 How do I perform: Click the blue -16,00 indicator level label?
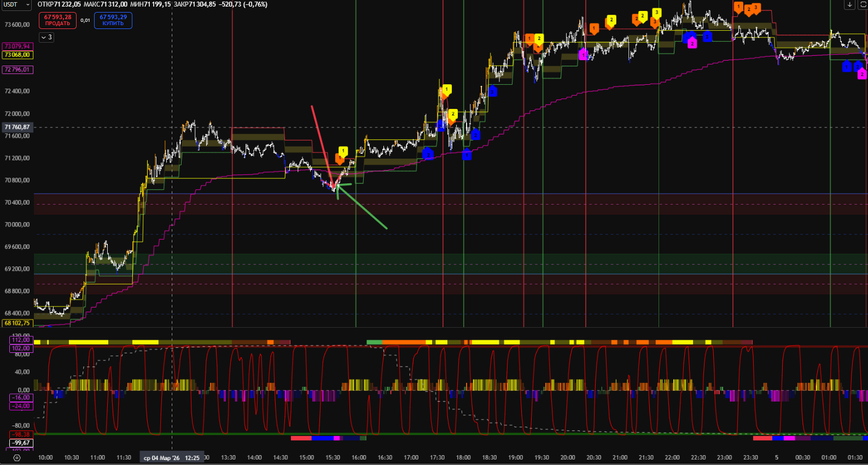click(x=21, y=398)
